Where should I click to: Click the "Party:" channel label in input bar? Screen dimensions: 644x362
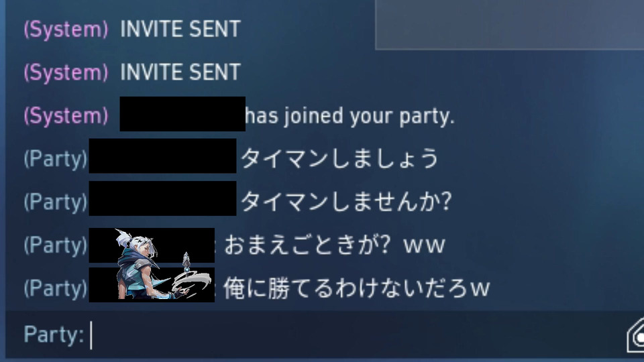(x=54, y=335)
